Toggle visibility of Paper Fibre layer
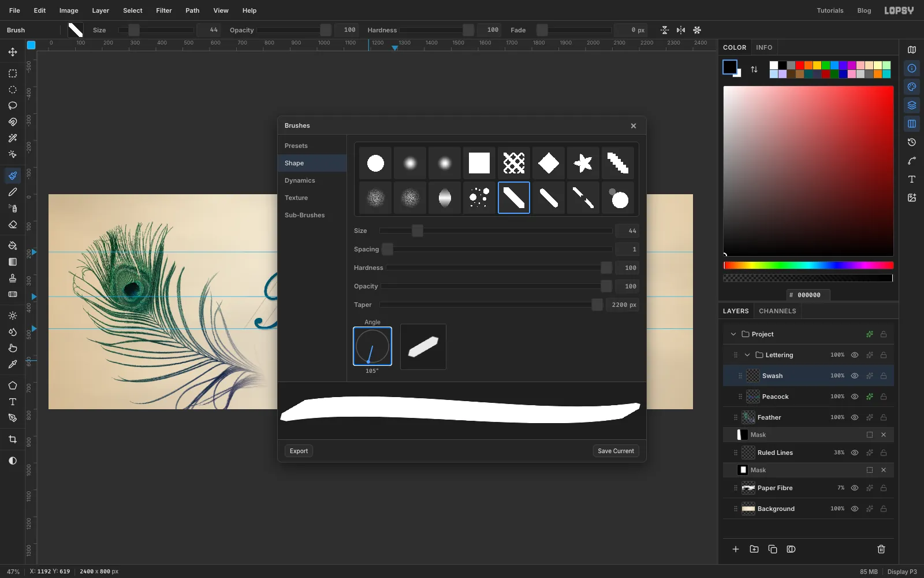 tap(855, 488)
